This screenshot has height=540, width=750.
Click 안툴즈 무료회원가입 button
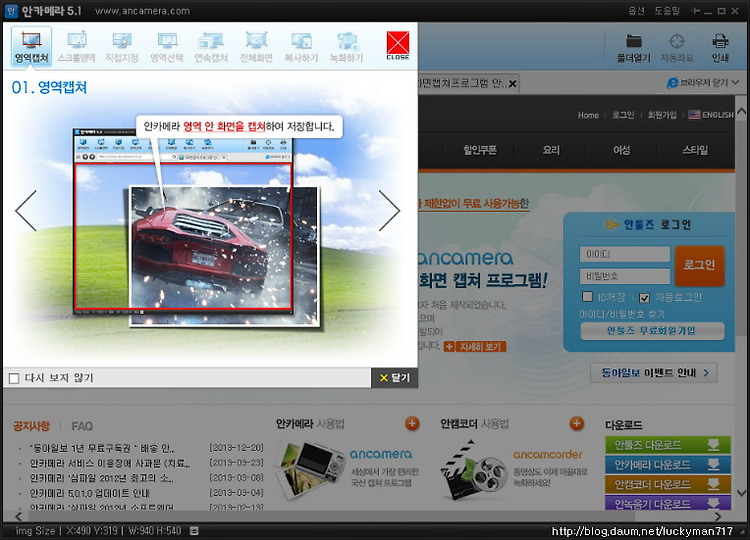(652, 331)
